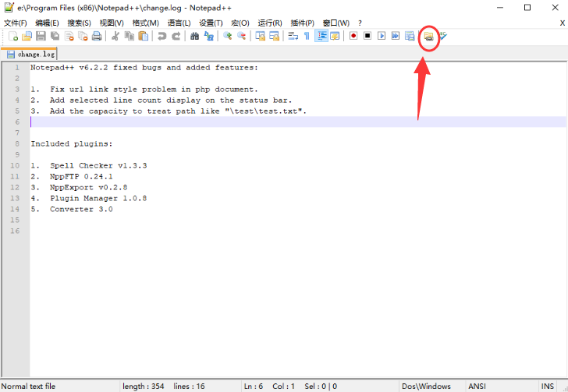Toggle the indent guide button

[x=321, y=36]
